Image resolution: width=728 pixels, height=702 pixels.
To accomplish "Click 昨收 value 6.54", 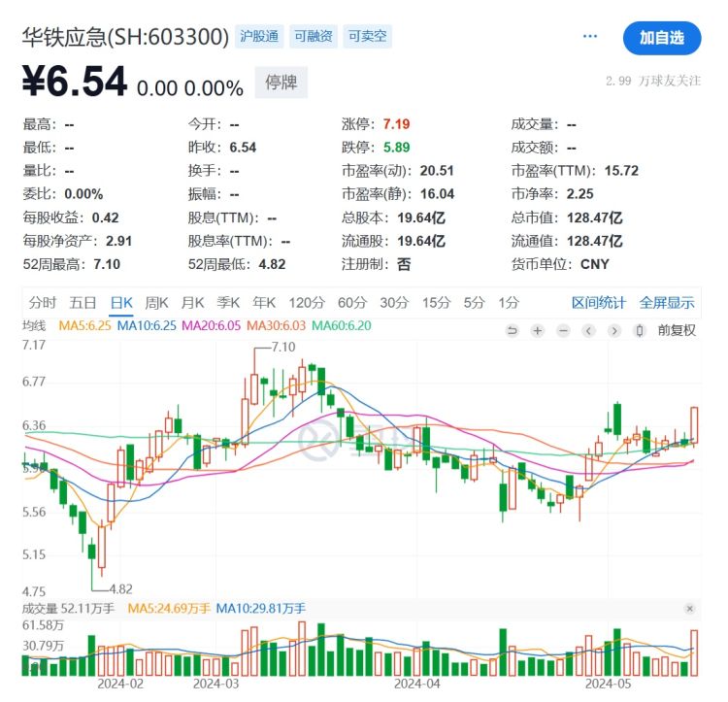I will (x=243, y=148).
